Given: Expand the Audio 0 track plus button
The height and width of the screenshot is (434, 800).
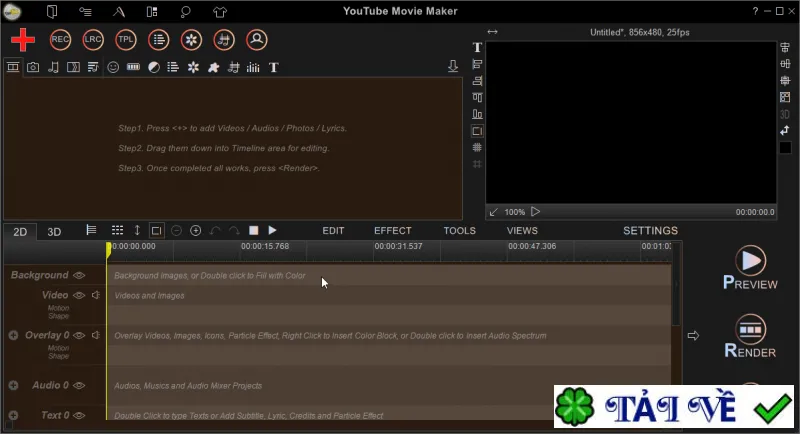Looking at the screenshot, I should [x=13, y=385].
